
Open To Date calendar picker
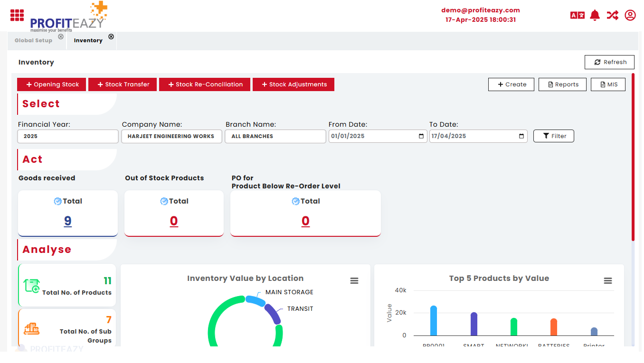tap(521, 136)
